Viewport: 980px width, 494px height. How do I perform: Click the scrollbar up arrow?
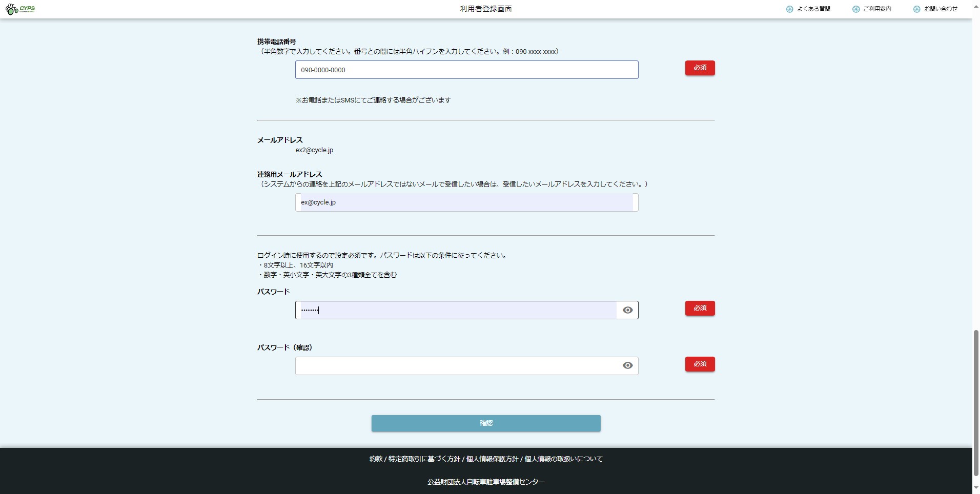(x=976, y=7)
